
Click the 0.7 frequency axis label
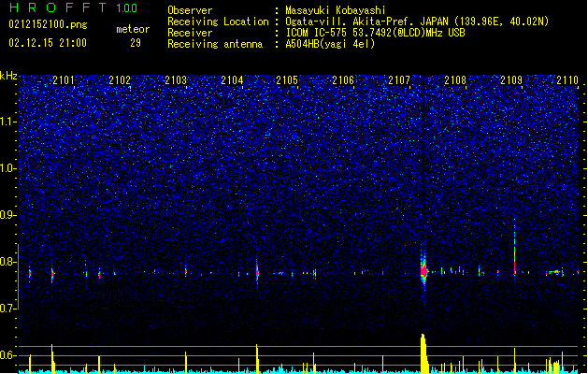(x=7, y=309)
